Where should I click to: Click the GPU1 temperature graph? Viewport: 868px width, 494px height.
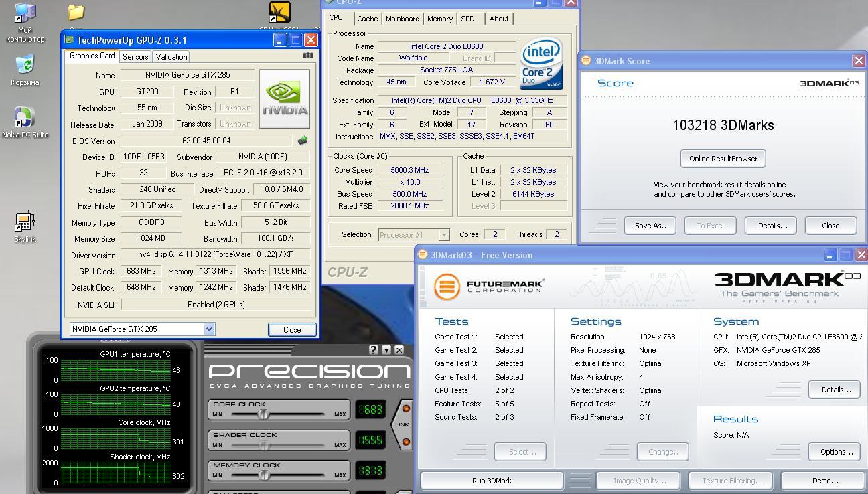pyautogui.click(x=116, y=370)
